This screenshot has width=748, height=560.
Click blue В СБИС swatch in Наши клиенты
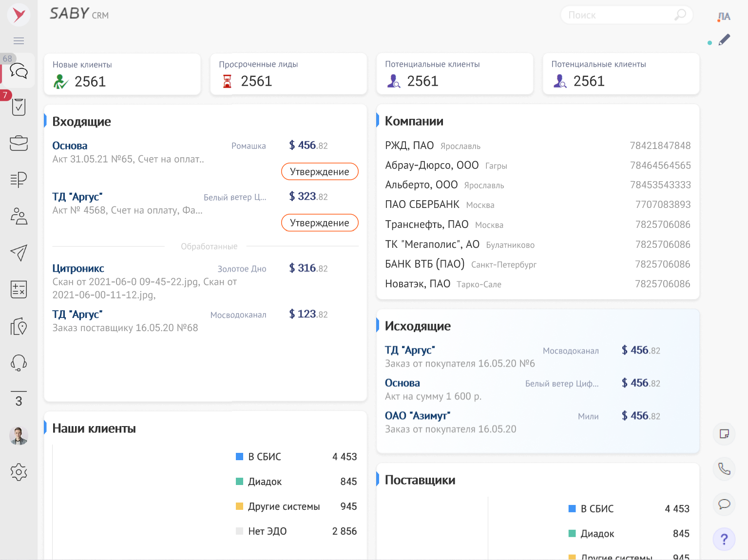(239, 456)
